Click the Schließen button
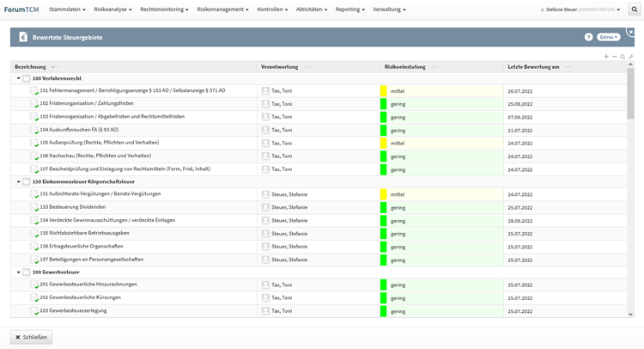644x349 pixels. pos(32,336)
